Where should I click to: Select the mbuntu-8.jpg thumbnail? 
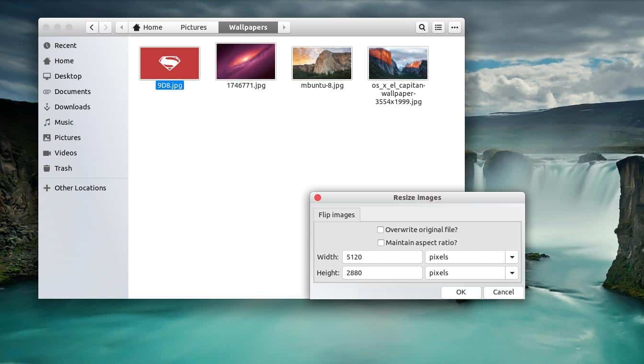(x=322, y=63)
